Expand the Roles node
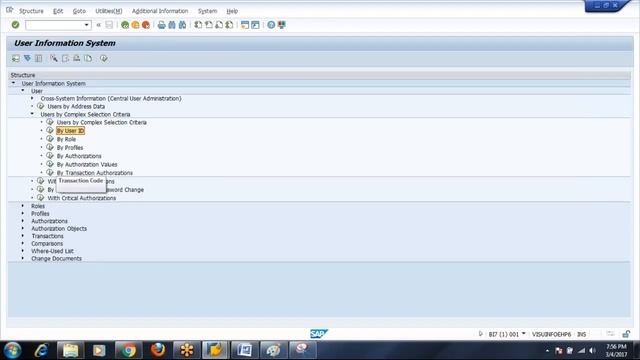 point(23,206)
